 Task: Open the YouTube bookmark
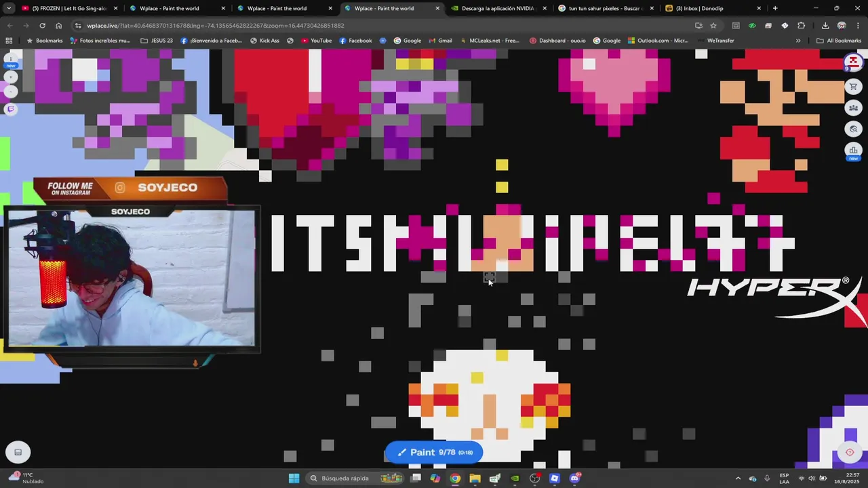click(316, 41)
